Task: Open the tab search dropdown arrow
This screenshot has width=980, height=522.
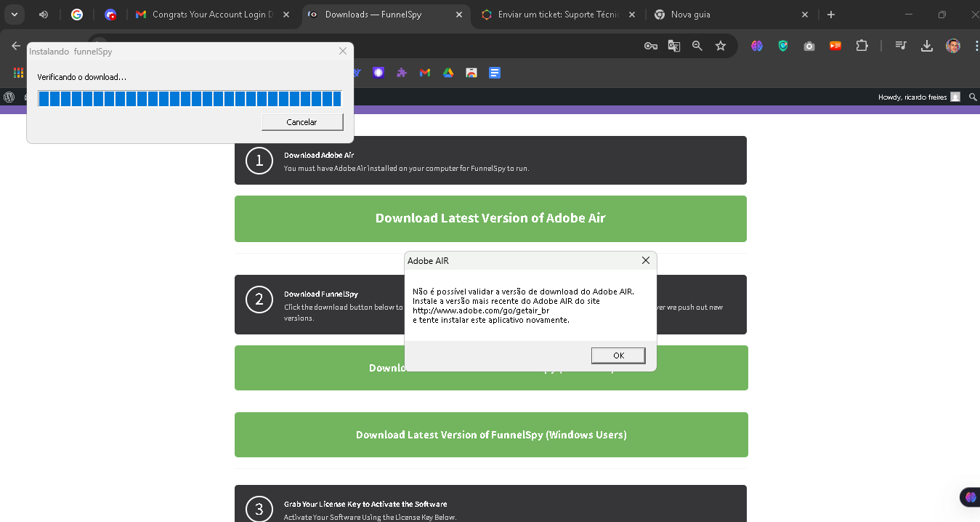Action: (14, 15)
